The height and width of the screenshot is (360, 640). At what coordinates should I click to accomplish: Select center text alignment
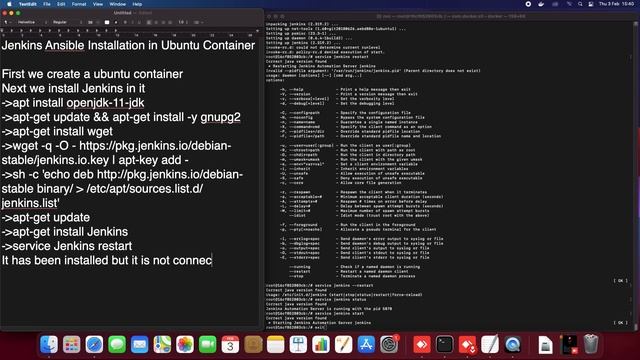(x=156, y=22)
